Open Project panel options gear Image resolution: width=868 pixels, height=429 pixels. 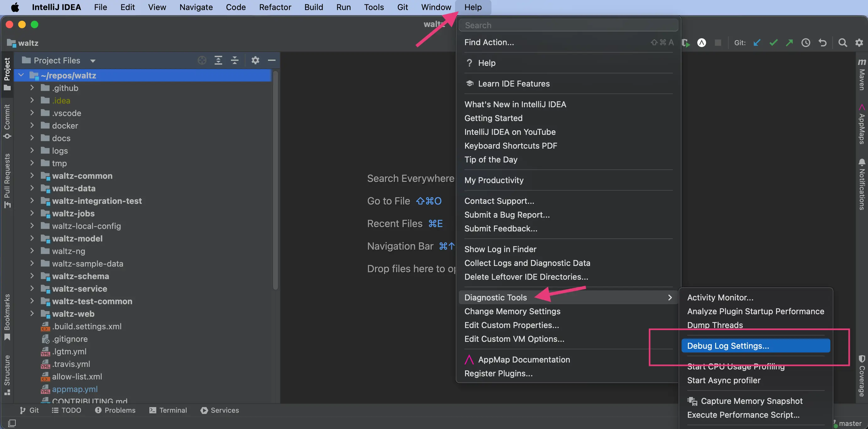(x=255, y=60)
